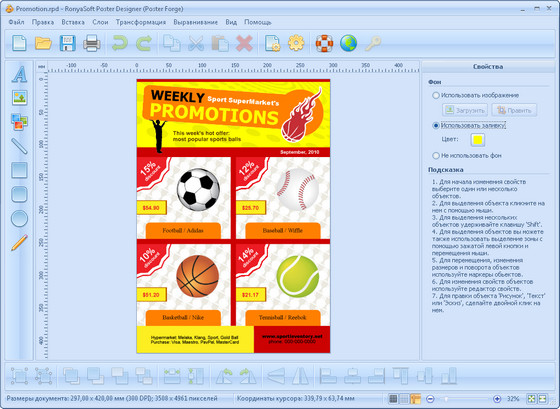
Task: Click the key registration icon
Action: point(373,43)
